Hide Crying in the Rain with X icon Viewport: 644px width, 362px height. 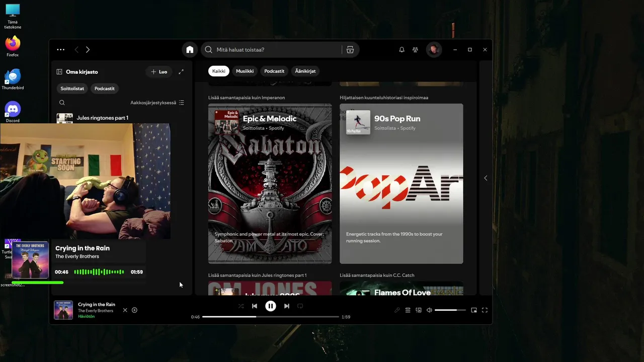(x=125, y=310)
